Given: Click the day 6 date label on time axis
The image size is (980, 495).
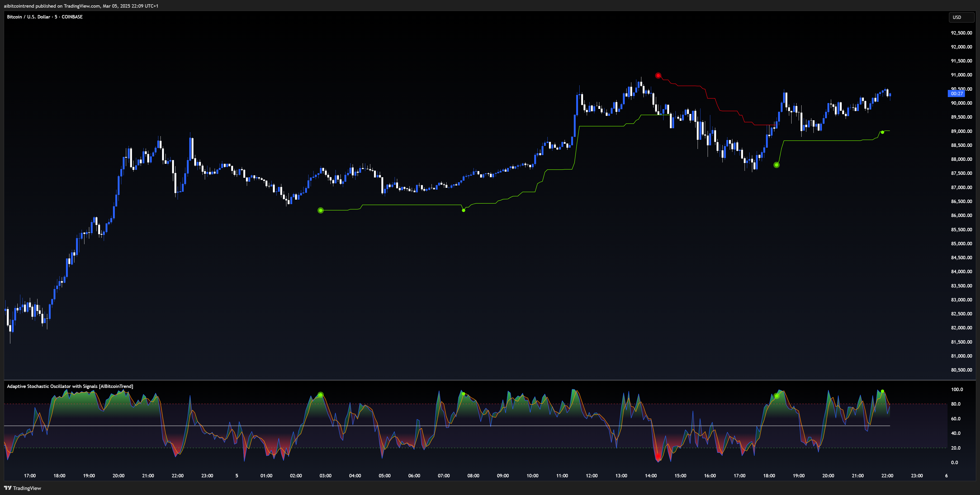Looking at the screenshot, I should point(946,475).
